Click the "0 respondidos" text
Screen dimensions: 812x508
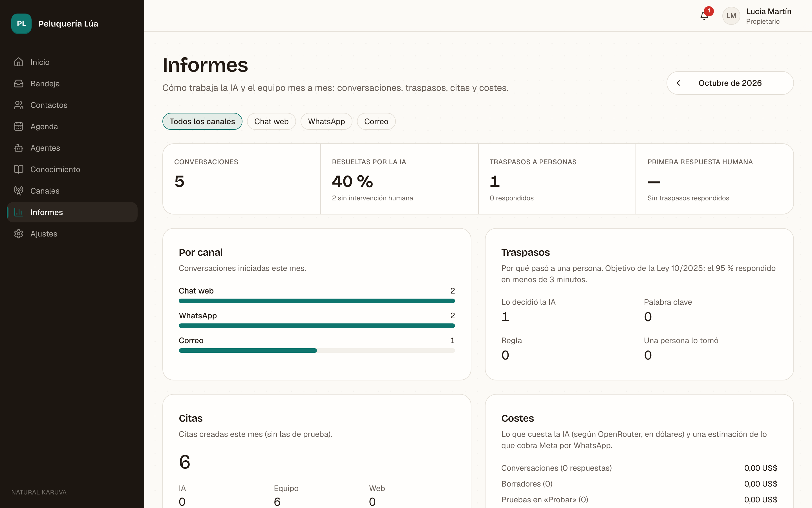tap(511, 198)
